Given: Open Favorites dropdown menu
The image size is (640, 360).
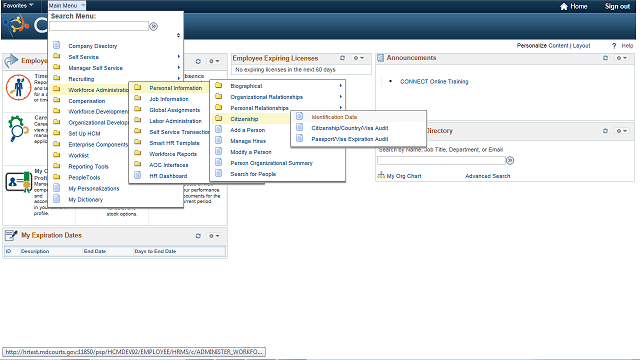Looking at the screenshot, I should [18, 6].
